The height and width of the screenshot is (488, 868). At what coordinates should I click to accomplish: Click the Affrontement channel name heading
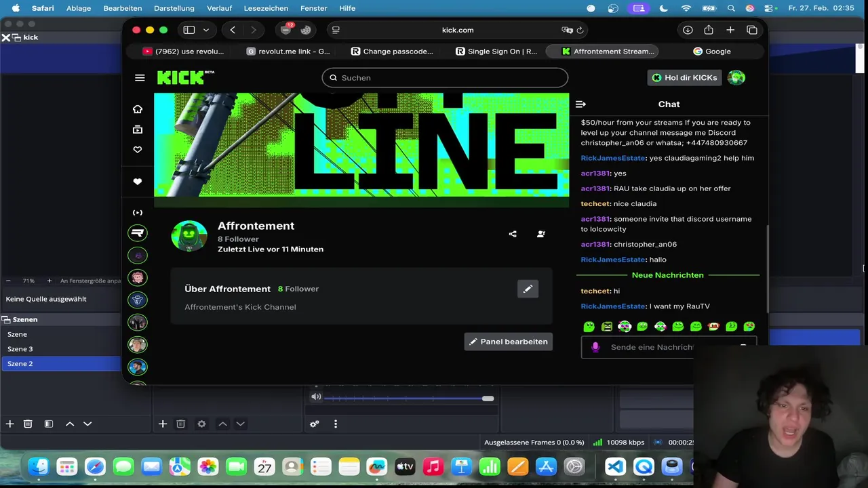pos(256,226)
